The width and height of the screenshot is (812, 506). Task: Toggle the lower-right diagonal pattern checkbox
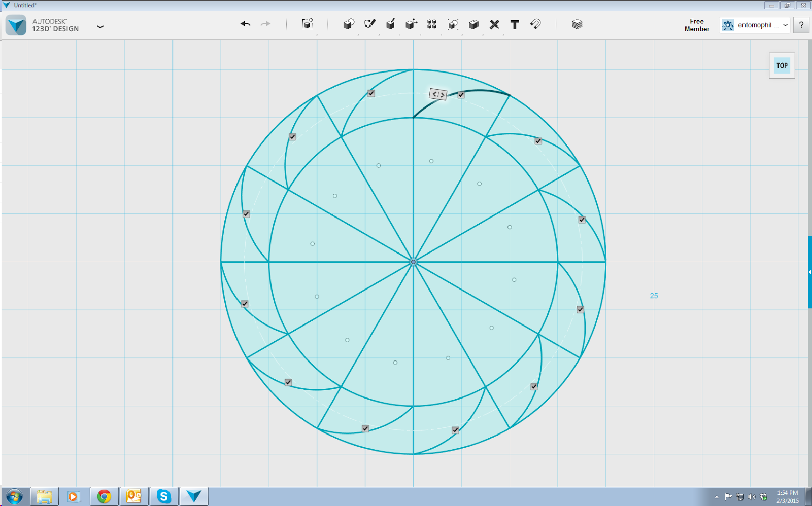[534, 386]
